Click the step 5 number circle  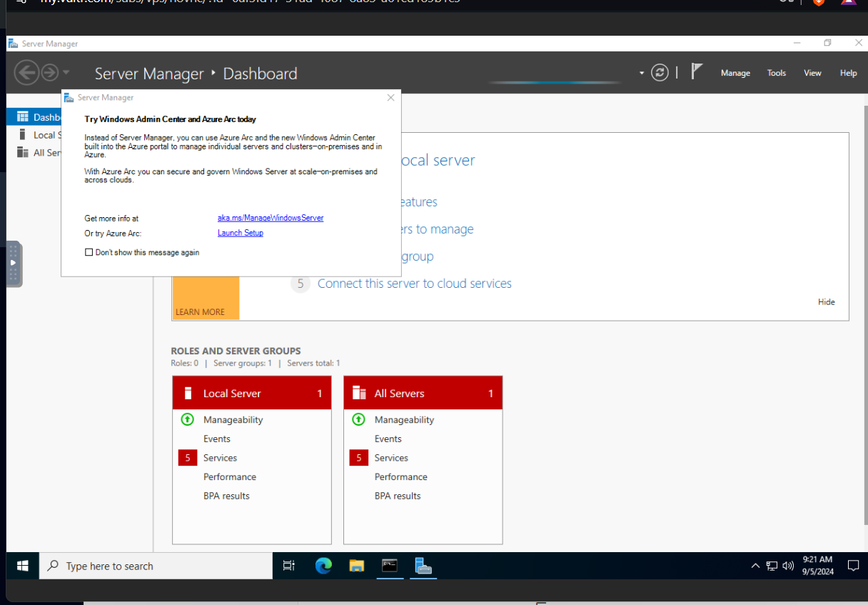(301, 284)
